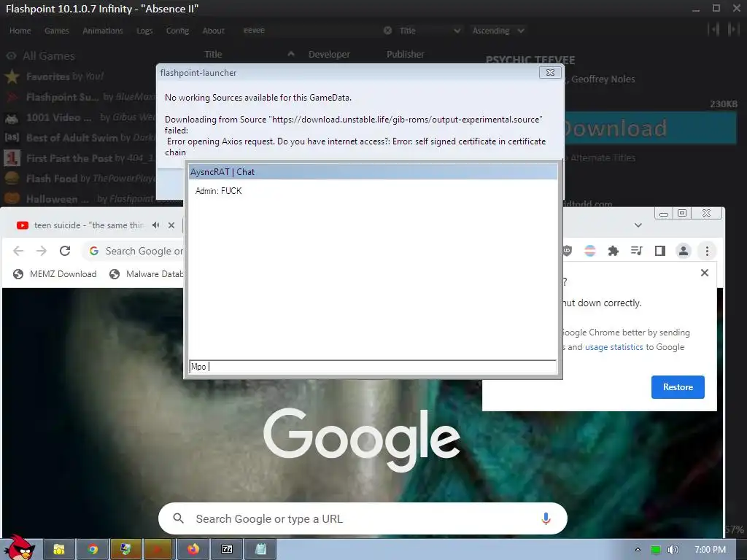
Task: Click the Flashpoint search field containing eevee
Action: coord(309,31)
